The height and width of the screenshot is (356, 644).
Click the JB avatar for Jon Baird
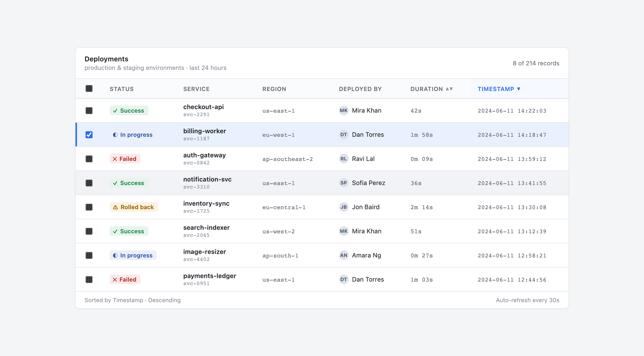(x=344, y=207)
